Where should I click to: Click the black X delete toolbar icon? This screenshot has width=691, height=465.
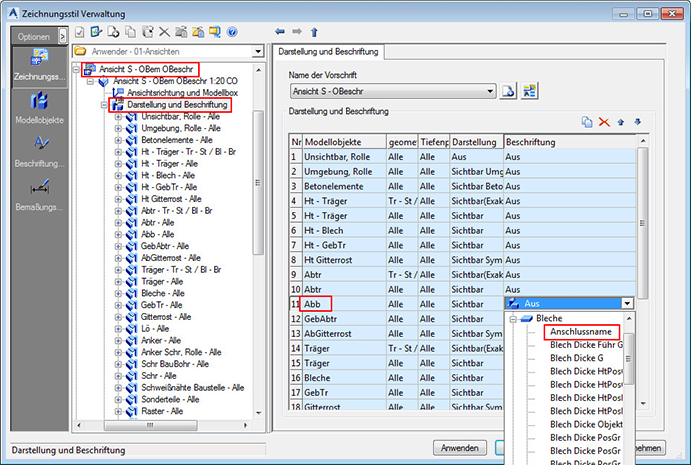coord(164,32)
